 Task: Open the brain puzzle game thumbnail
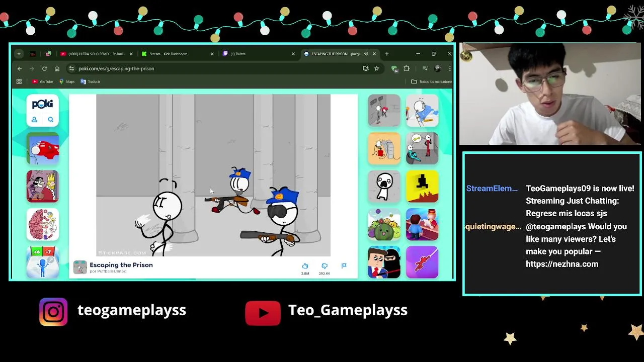42,224
